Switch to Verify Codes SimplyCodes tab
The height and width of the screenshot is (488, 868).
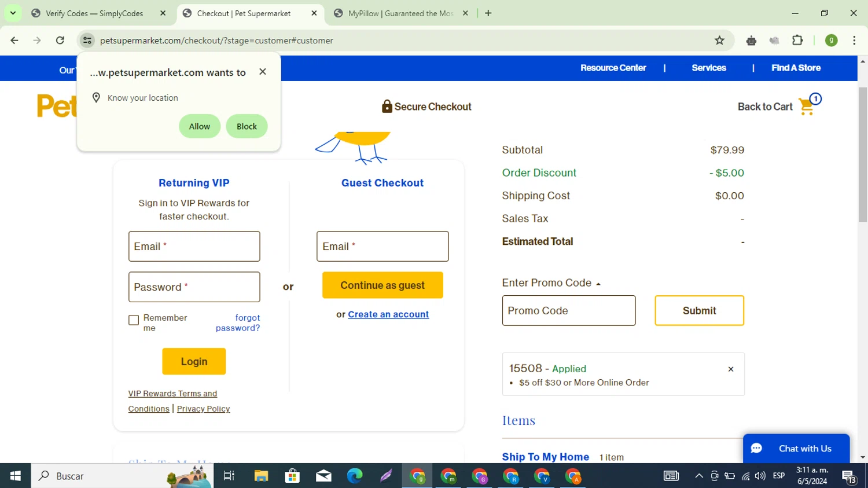tap(94, 13)
